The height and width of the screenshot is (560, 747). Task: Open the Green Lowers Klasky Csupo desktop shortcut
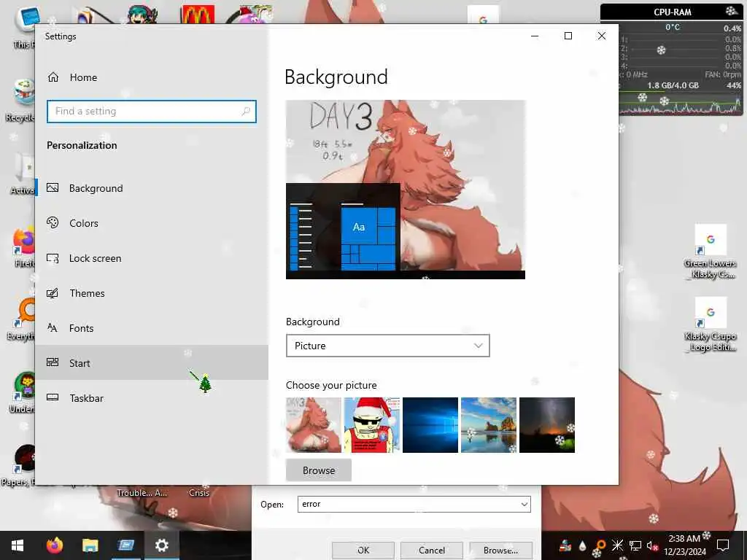[x=710, y=252]
